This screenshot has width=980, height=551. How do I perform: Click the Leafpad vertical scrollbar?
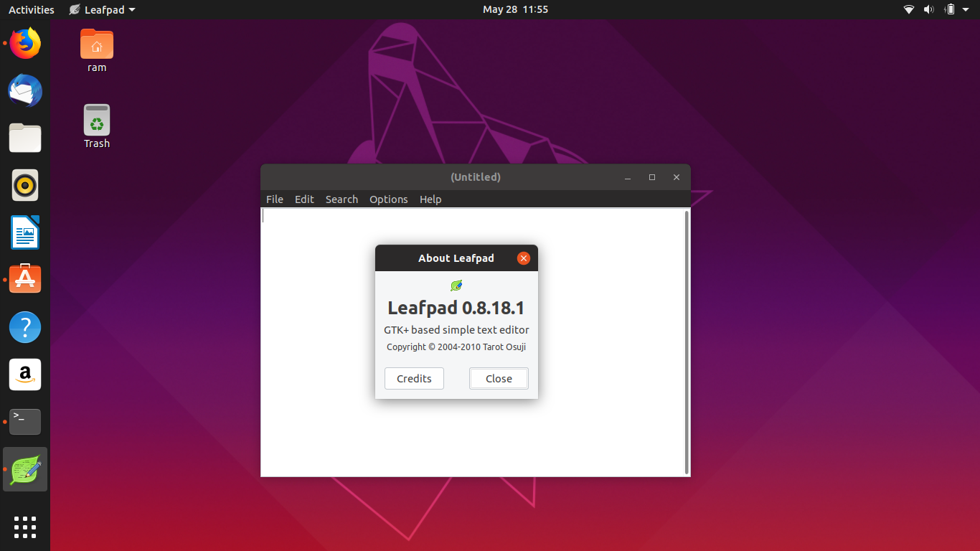687,342
